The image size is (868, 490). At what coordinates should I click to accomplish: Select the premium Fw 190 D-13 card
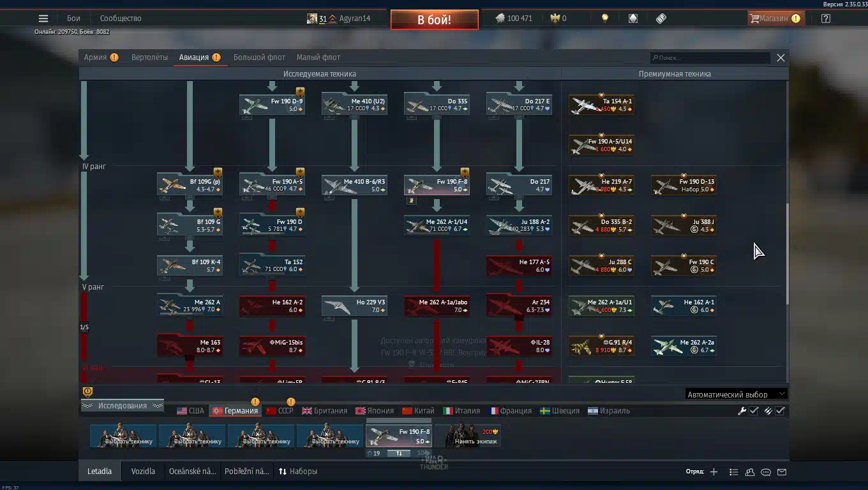pos(684,185)
